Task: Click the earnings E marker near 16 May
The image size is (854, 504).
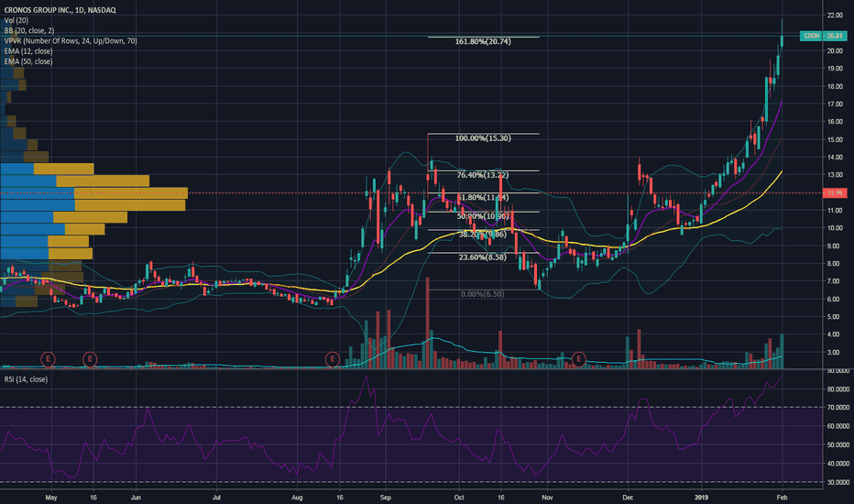Action: point(90,359)
